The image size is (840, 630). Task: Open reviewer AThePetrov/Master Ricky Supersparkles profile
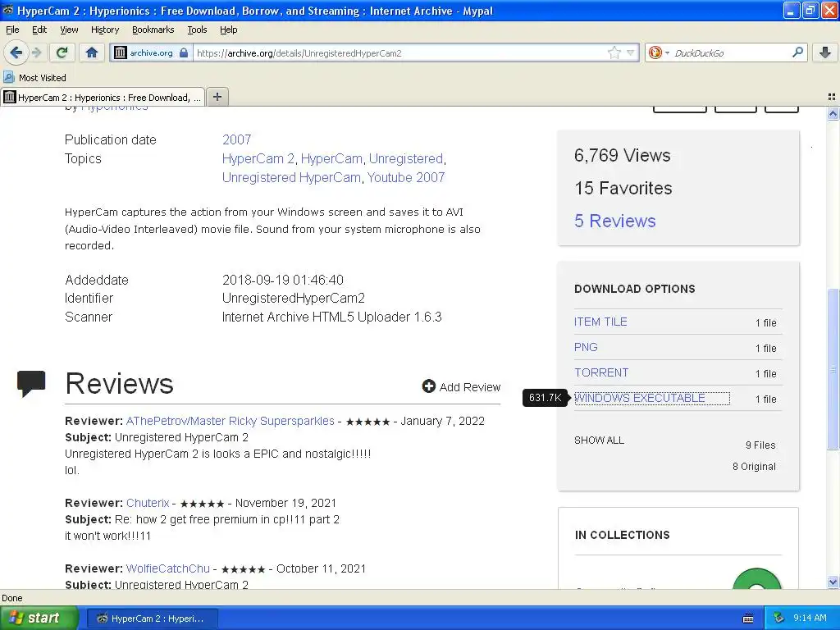click(230, 421)
